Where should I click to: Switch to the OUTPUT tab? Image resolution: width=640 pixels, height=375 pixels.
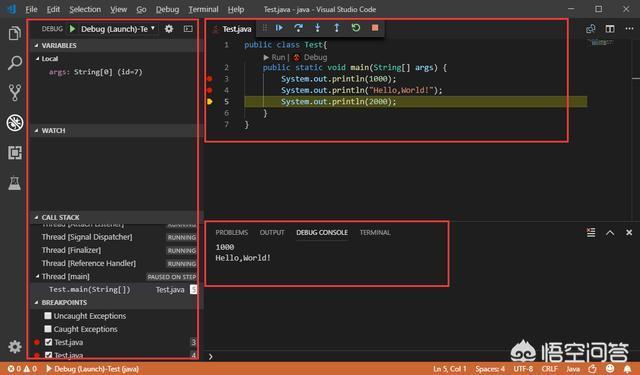[272, 232]
